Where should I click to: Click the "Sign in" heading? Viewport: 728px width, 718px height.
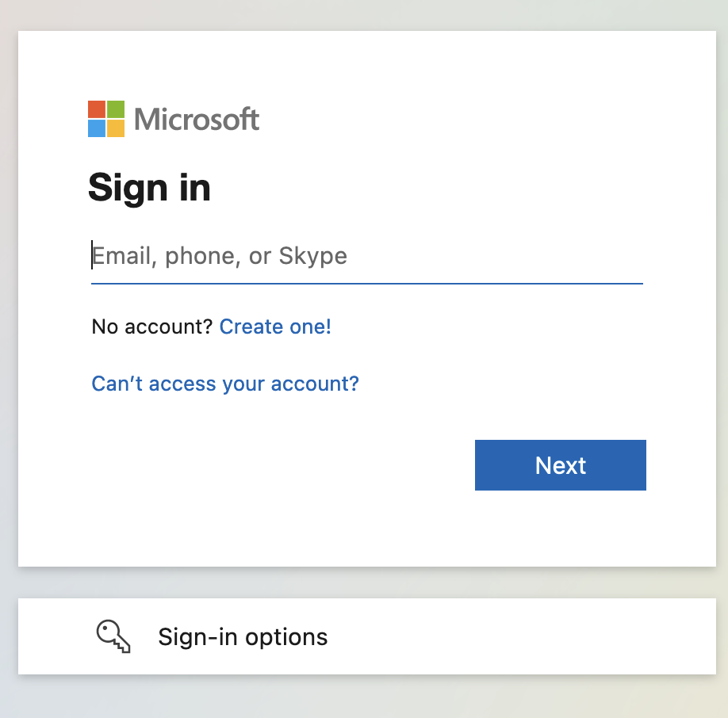[149, 189]
